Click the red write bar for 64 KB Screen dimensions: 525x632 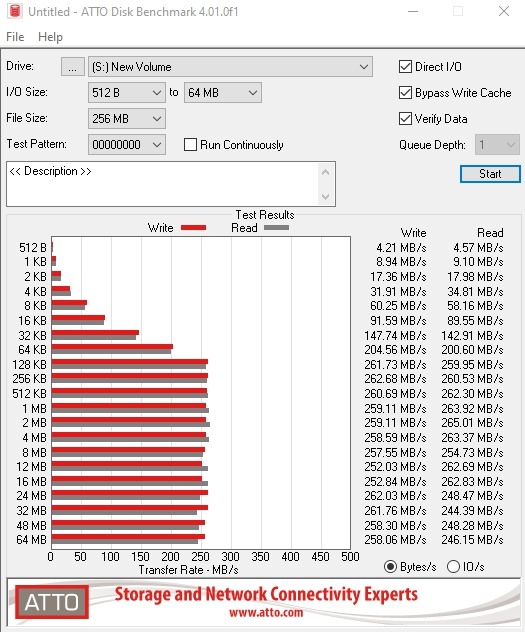click(112, 347)
